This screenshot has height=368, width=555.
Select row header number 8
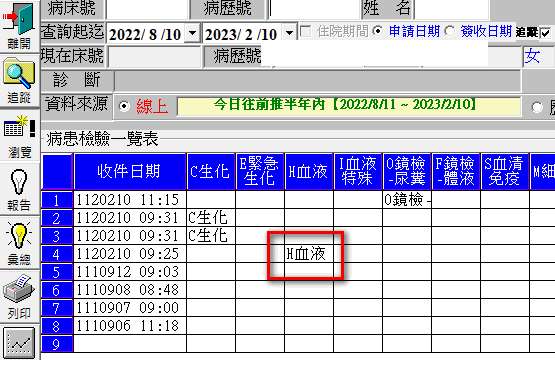(57, 326)
